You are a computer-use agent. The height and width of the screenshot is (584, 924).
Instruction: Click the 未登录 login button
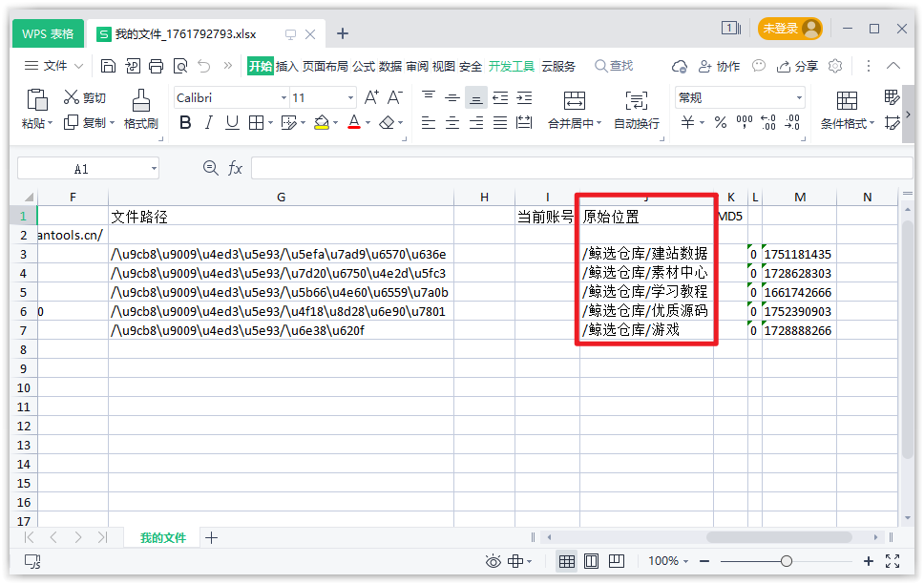(x=788, y=29)
